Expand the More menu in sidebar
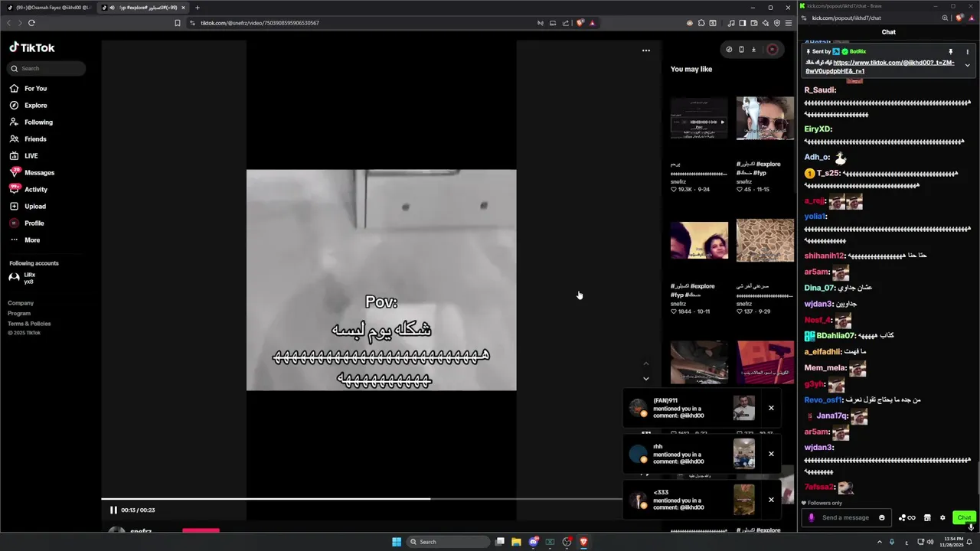This screenshot has width=980, height=551. [x=25, y=240]
